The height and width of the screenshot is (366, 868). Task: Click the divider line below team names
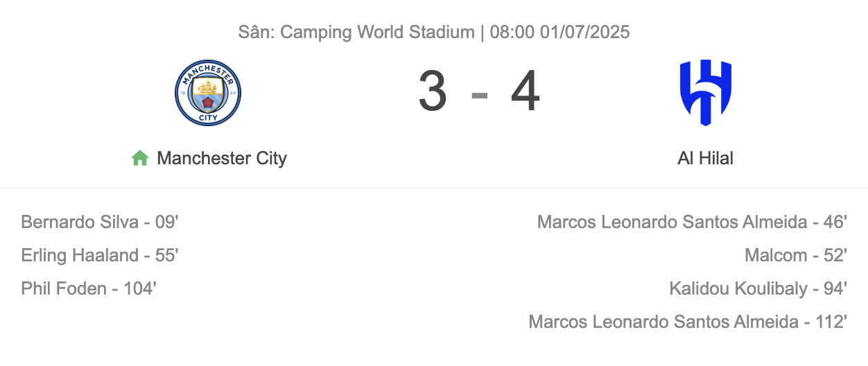pos(434,187)
